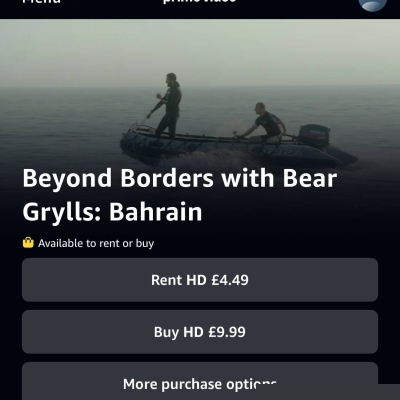Click the standing man in the hero image
400x400 pixels.
[167, 106]
